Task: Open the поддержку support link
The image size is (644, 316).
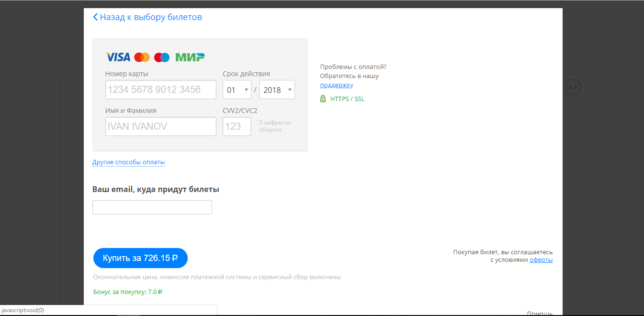Action: coord(337,85)
